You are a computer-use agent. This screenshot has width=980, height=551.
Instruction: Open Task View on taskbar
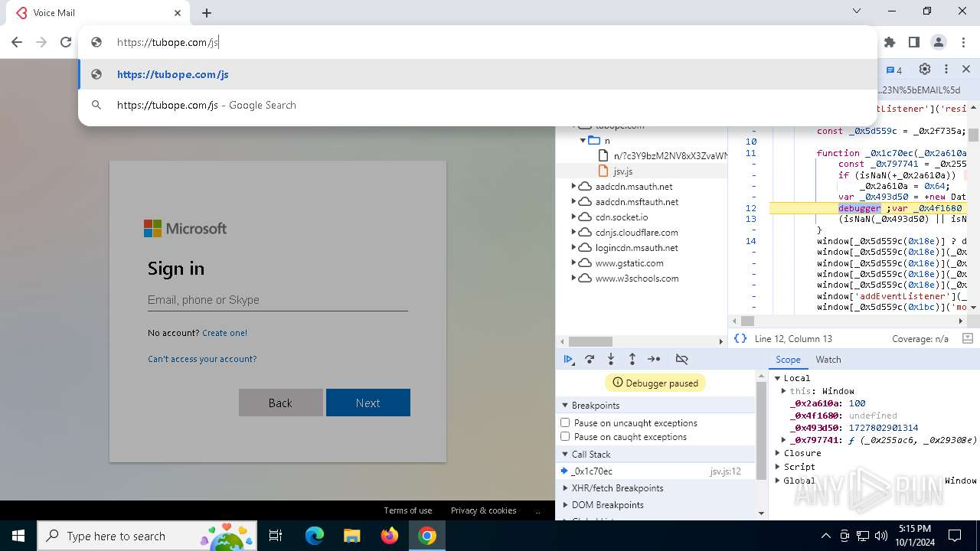click(x=276, y=536)
